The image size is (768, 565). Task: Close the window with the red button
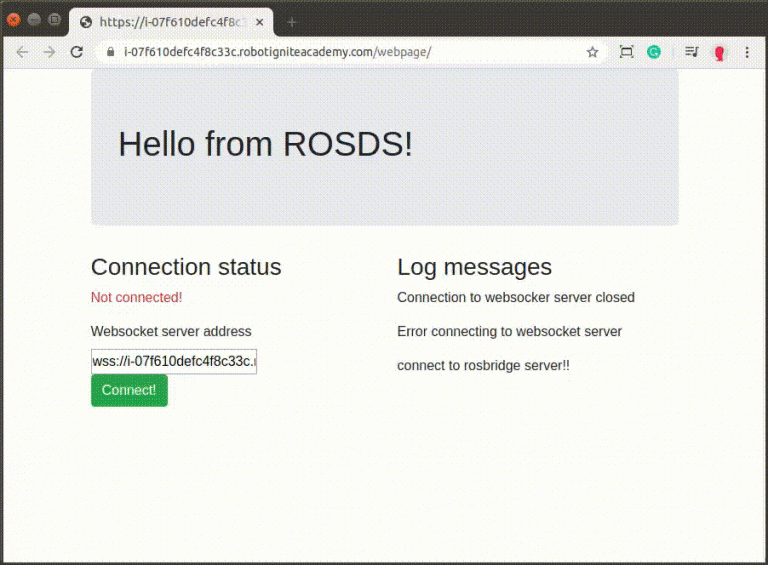click(x=13, y=20)
